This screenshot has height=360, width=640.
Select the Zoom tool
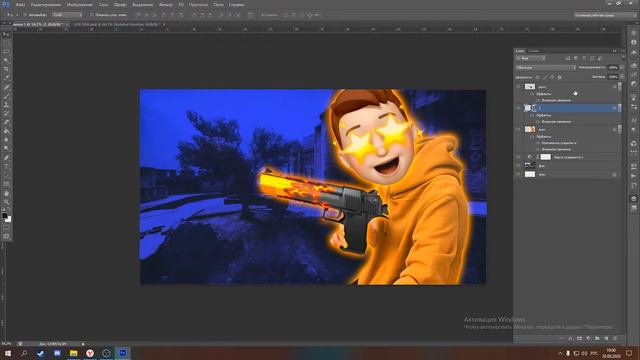(6, 202)
